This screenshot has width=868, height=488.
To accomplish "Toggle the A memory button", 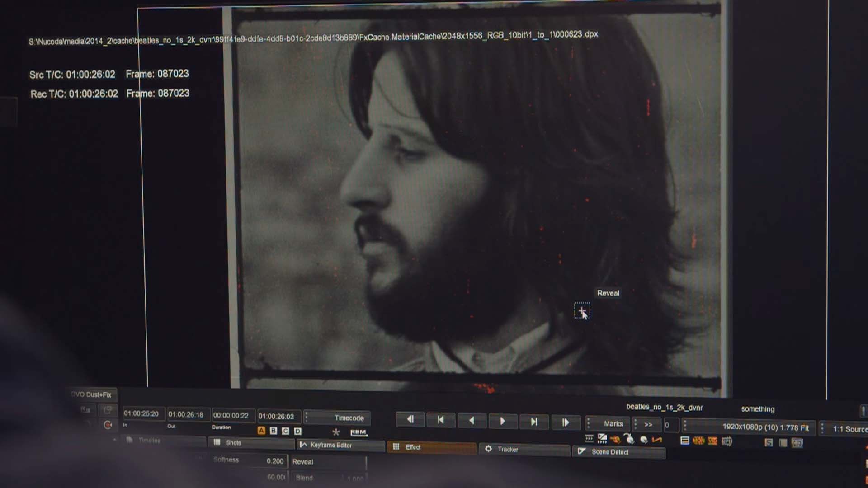I will (x=261, y=431).
